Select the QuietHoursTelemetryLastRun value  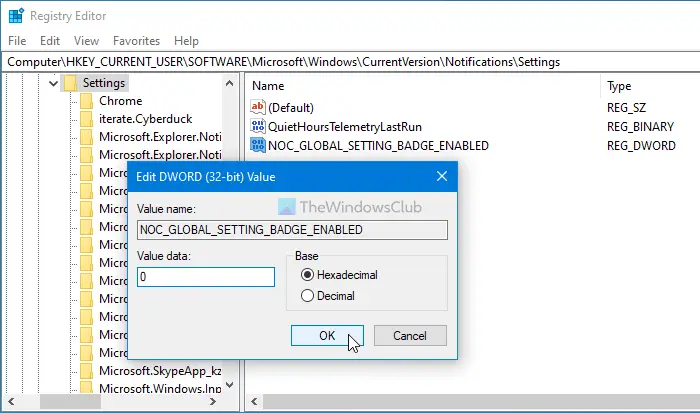pos(345,127)
